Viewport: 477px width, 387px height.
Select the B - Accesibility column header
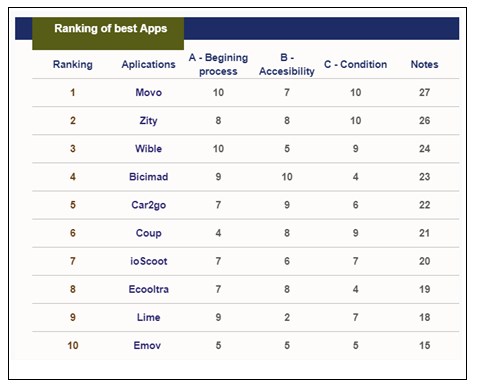[x=287, y=64]
